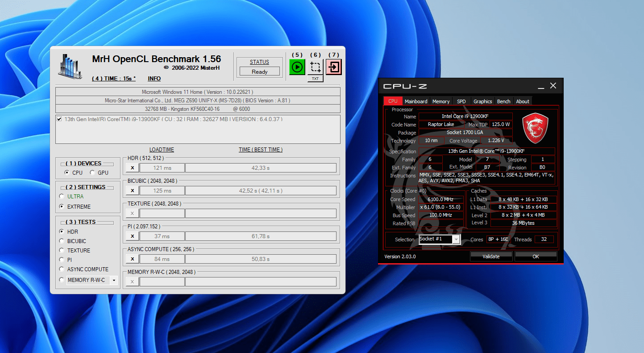644x353 pixels.
Task: Click the Cores 8P + 16E value
Action: click(498, 240)
